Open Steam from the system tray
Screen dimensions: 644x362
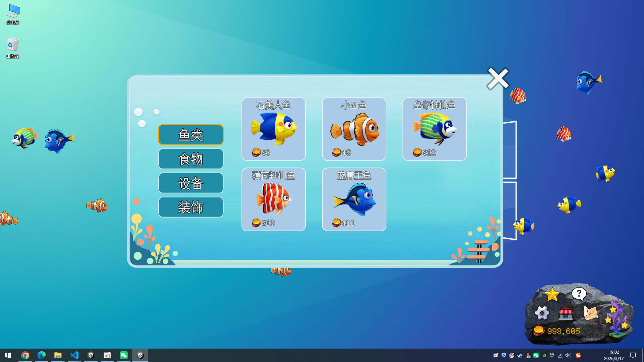520,355
